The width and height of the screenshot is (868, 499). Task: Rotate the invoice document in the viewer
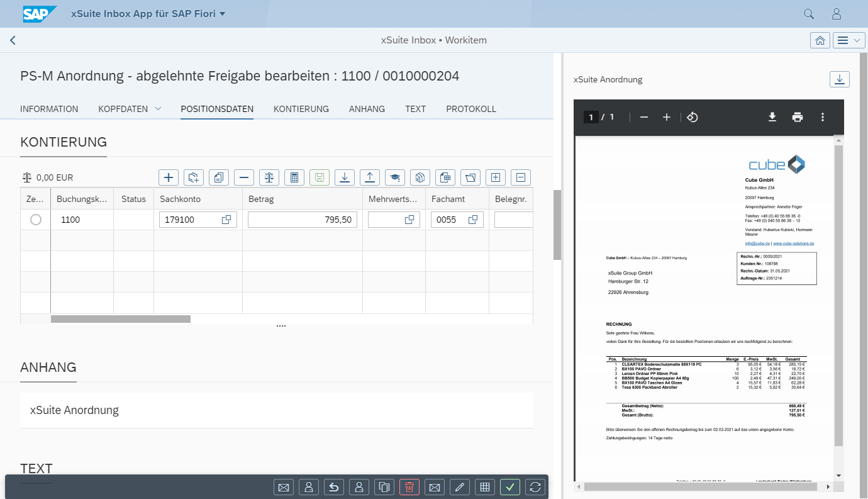pos(692,117)
